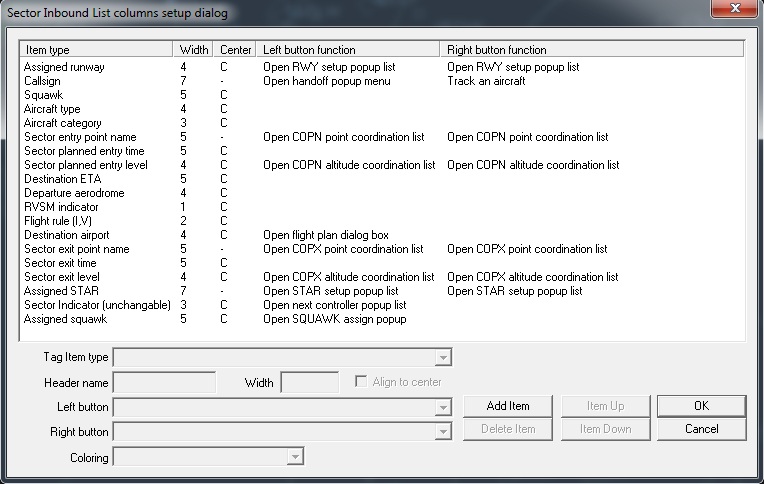Image resolution: width=764 pixels, height=484 pixels.
Task: Select the Assigned squawk row
Action: click(382, 319)
